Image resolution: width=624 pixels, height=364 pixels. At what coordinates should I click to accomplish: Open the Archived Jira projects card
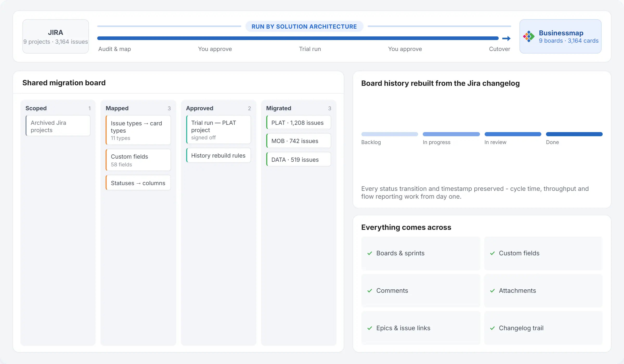click(x=58, y=126)
